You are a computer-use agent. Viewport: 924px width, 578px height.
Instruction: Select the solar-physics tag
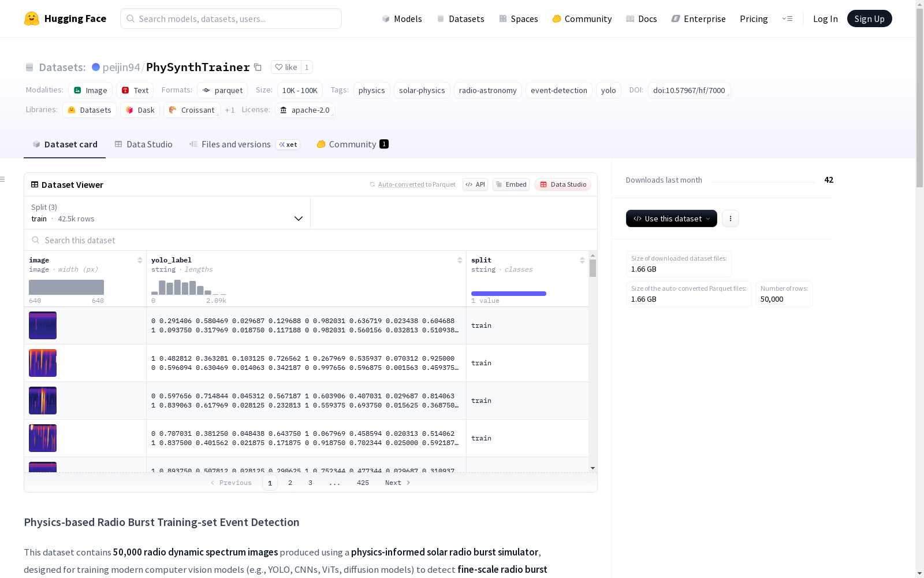point(422,90)
